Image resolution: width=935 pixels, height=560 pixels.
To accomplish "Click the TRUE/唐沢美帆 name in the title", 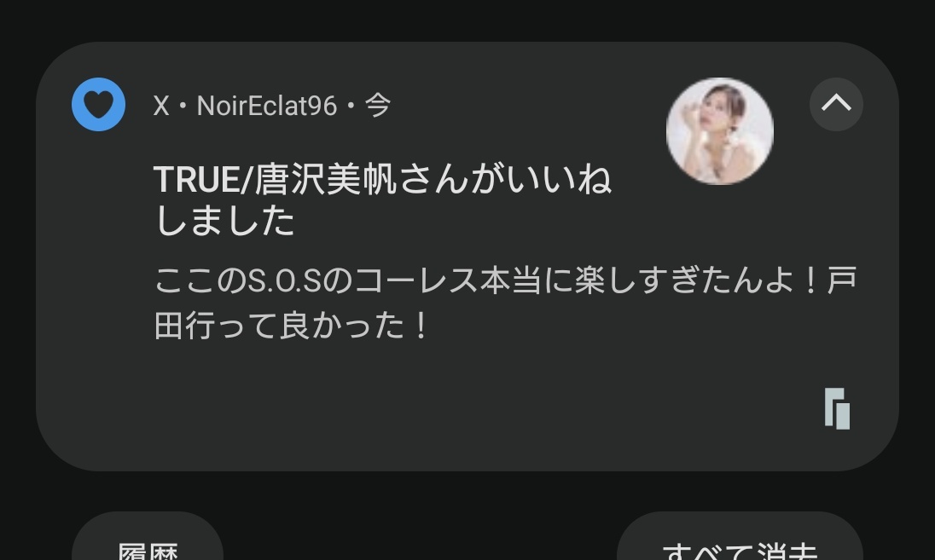I will tap(275, 179).
